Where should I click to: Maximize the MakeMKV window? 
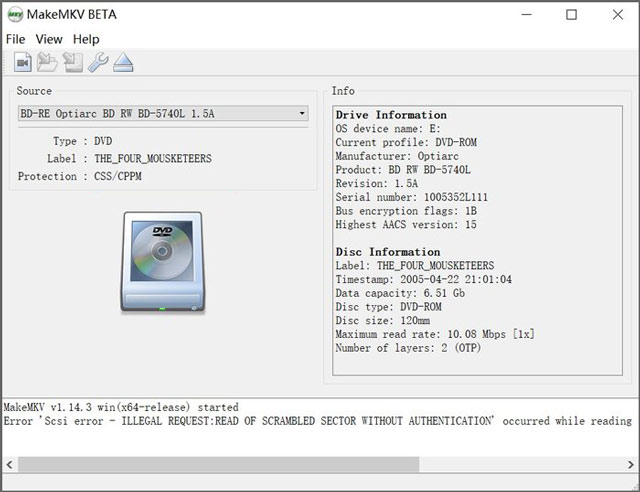tap(571, 15)
